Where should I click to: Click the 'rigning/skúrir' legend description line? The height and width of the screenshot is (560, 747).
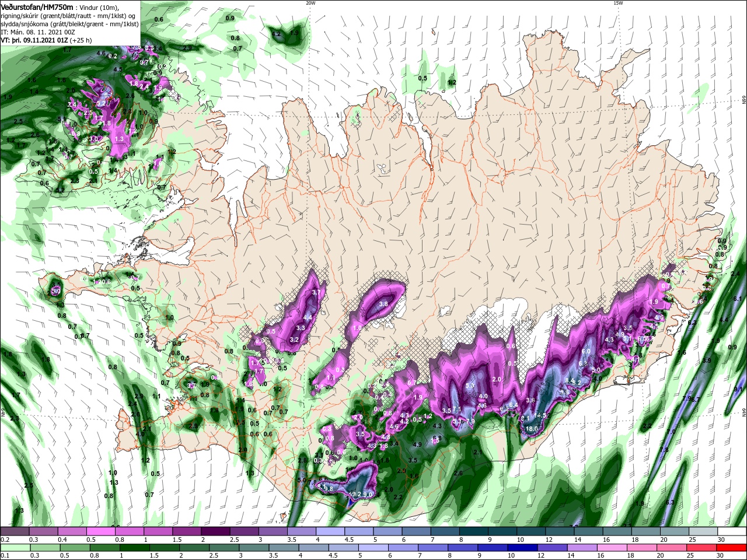tap(67, 15)
